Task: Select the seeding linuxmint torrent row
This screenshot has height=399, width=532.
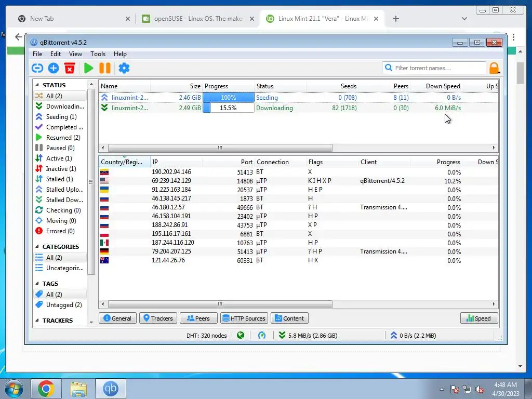Action: tap(299, 97)
